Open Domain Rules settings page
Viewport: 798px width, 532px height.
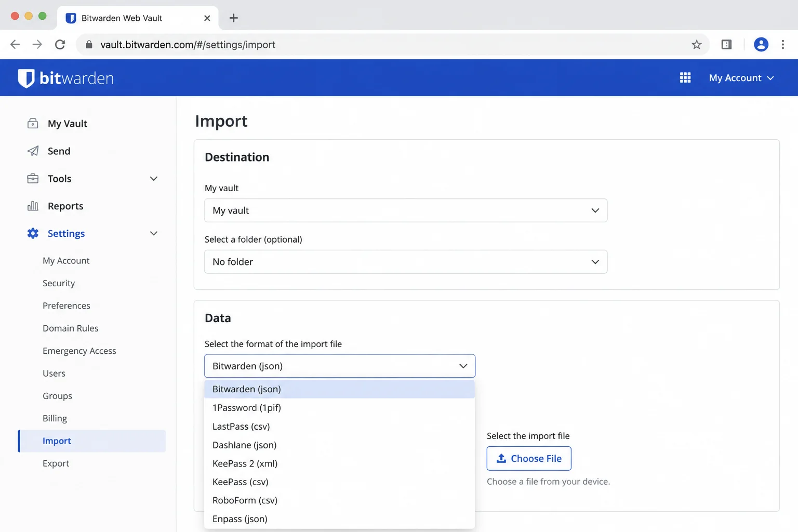tap(71, 328)
